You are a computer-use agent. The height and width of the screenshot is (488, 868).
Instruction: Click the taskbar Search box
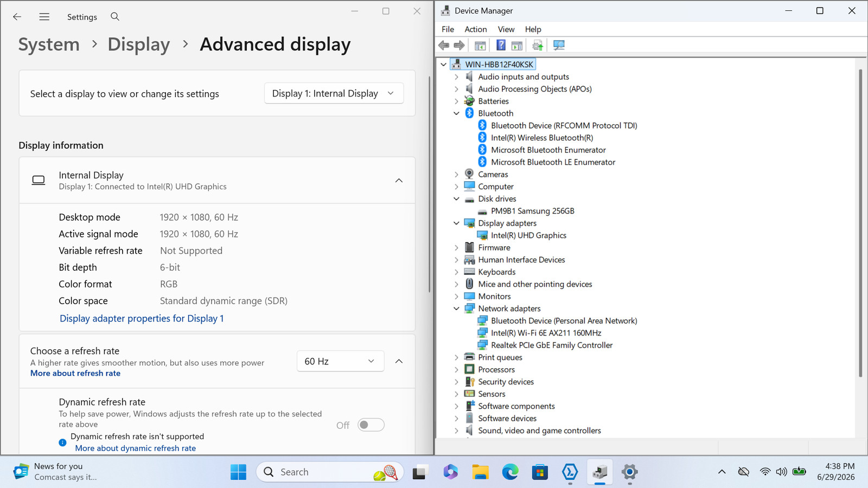point(330,472)
